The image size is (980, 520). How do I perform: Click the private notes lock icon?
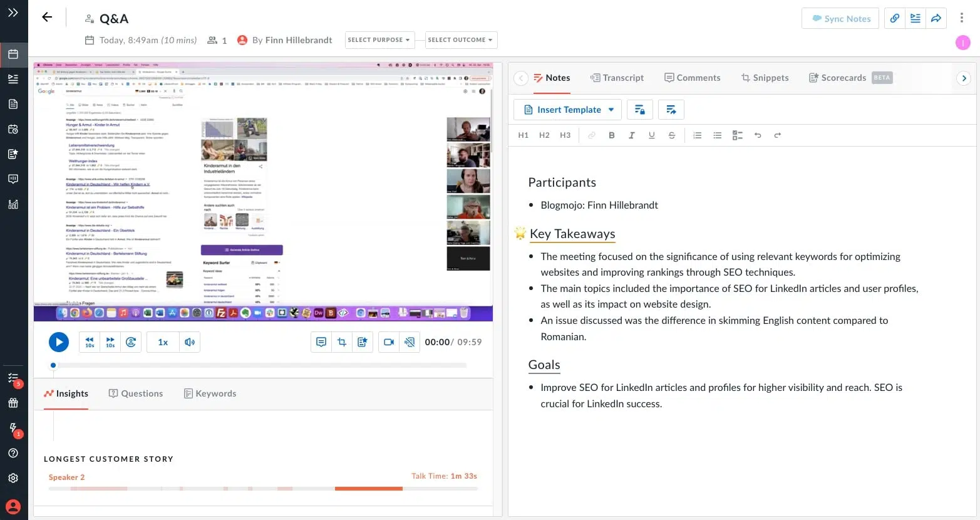(x=639, y=110)
